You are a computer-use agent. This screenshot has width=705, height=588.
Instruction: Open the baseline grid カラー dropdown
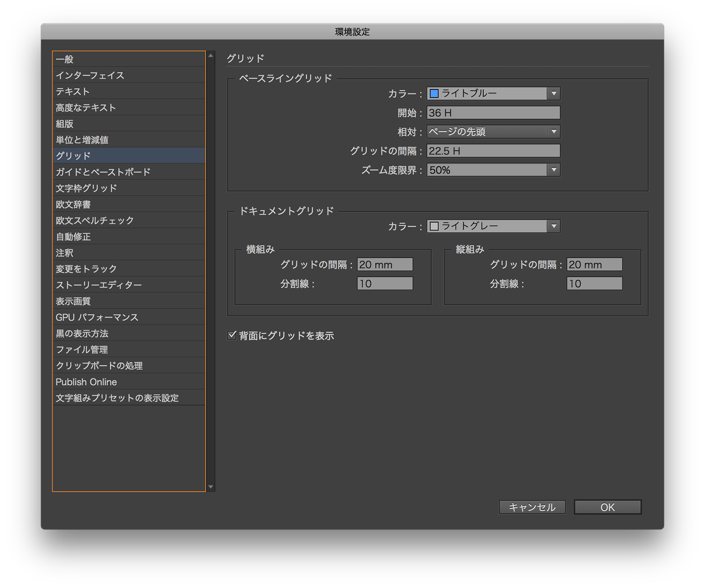pos(555,93)
